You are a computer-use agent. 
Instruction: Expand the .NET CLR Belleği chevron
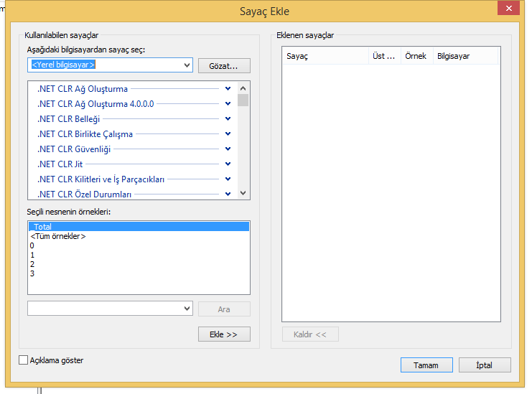(x=228, y=119)
